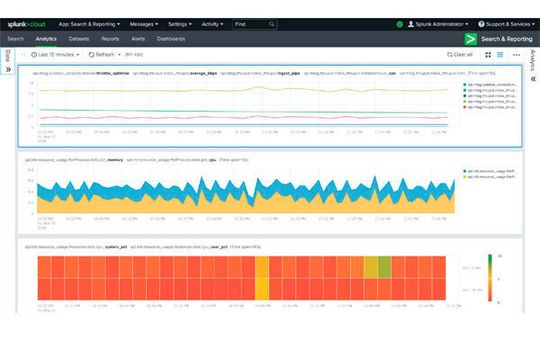
Task: Click the Refresh button
Action: (101, 54)
